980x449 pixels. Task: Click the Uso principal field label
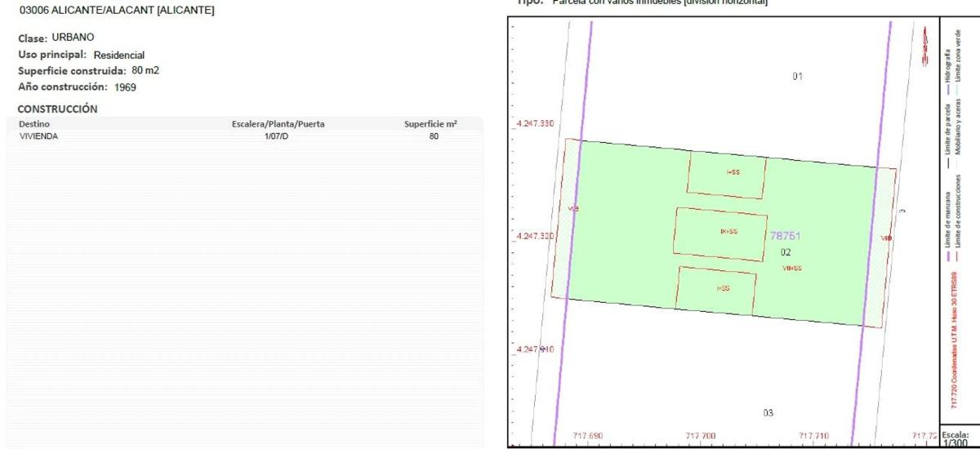(x=53, y=54)
